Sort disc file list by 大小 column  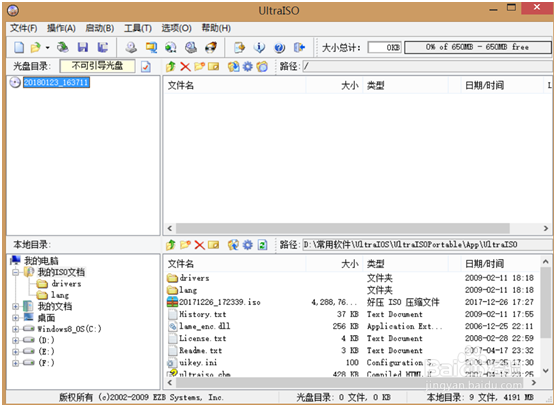pos(334,85)
